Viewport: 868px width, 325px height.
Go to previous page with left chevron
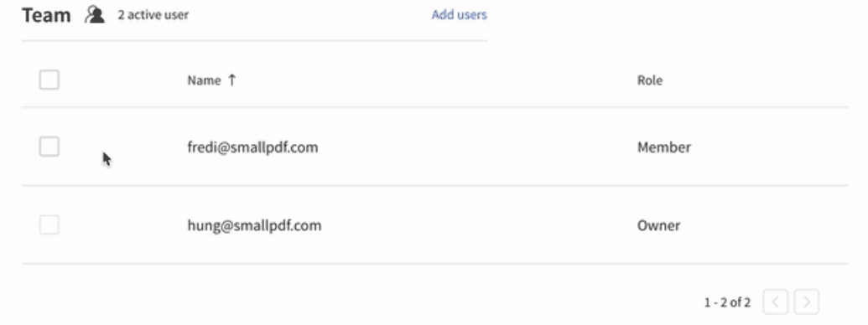pos(776,302)
